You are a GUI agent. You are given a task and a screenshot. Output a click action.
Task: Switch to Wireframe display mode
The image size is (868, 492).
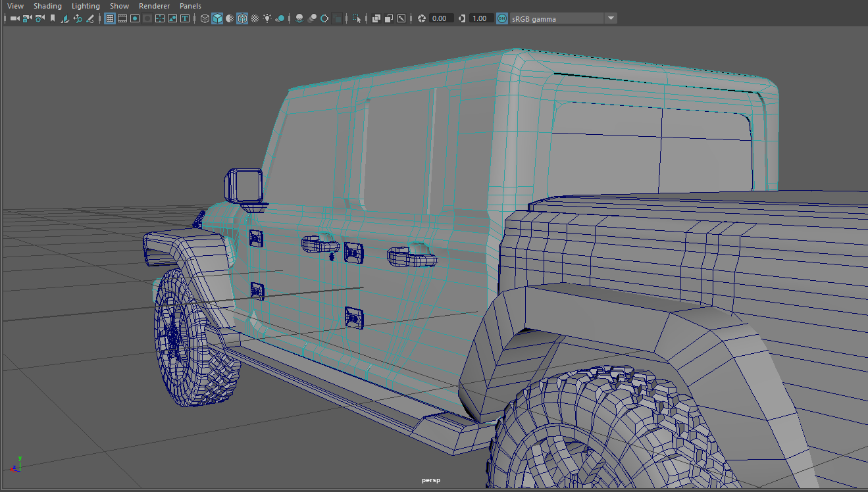tap(205, 18)
